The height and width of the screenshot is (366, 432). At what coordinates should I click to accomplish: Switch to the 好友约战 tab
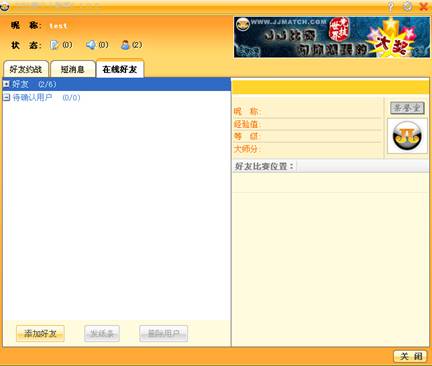click(26, 69)
